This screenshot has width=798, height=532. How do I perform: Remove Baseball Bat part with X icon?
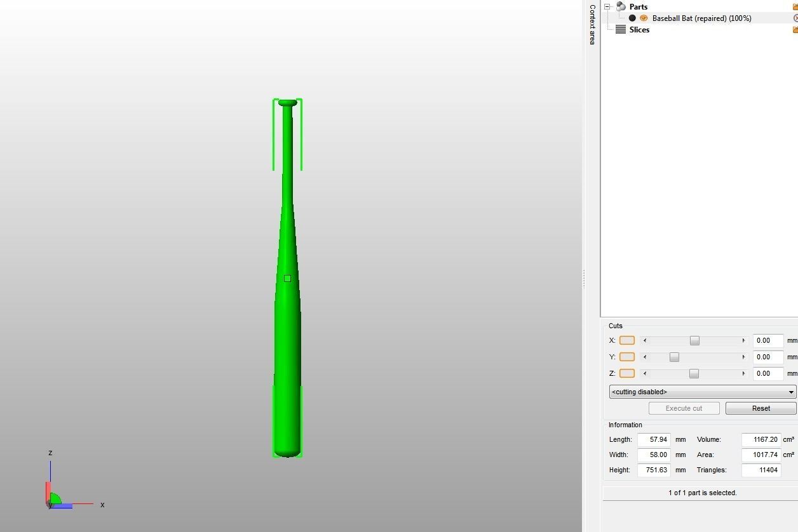(x=795, y=18)
